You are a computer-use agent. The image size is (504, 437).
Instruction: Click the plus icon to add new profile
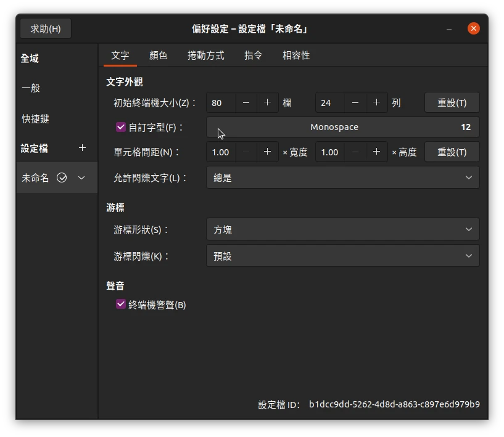pyautogui.click(x=83, y=148)
